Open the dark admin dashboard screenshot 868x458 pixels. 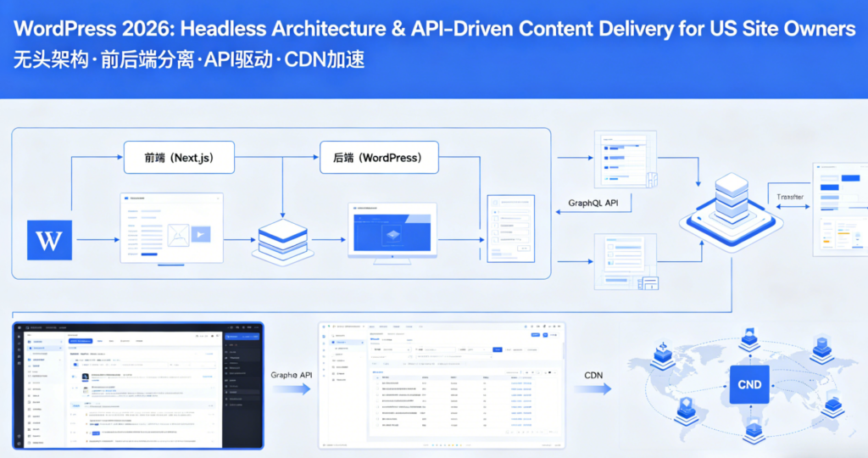137,385
